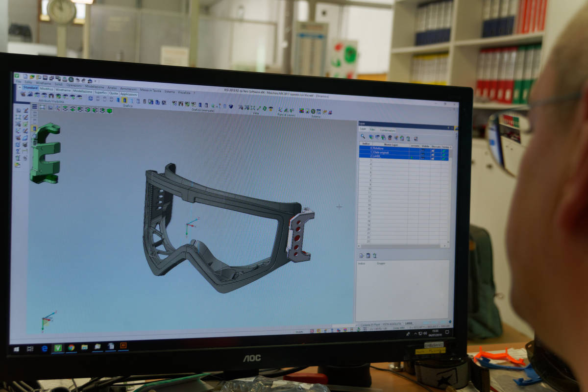Open File Explorer from the taskbar

(x=84, y=347)
